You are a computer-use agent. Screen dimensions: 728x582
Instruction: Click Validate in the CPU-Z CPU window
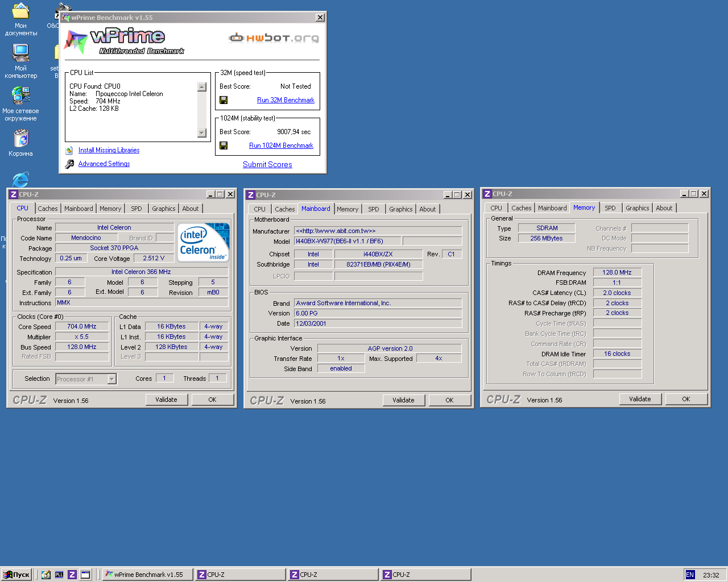166,400
